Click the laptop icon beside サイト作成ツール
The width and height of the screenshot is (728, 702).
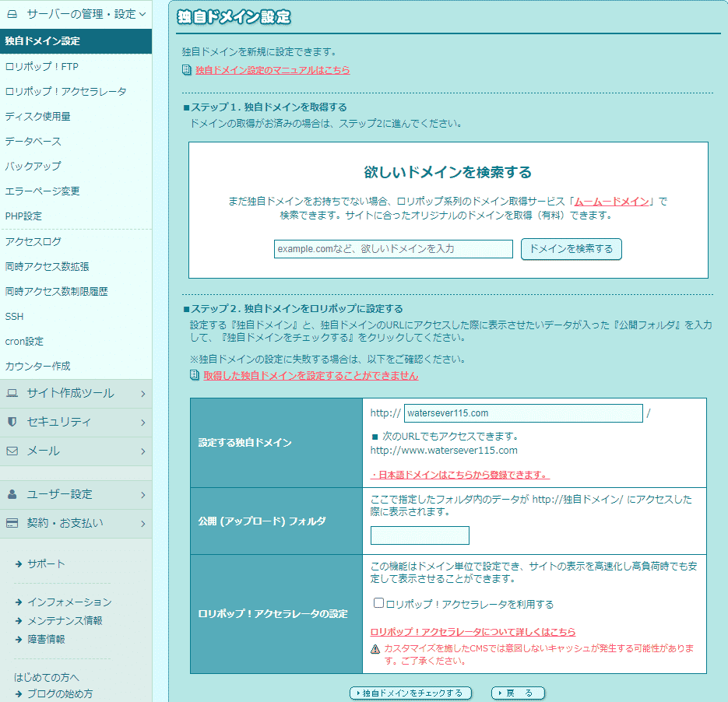click(12, 394)
